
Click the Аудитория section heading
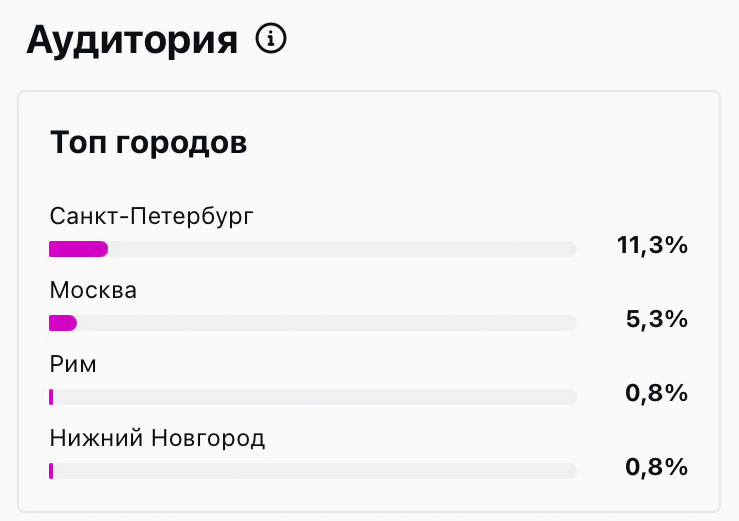(132, 40)
